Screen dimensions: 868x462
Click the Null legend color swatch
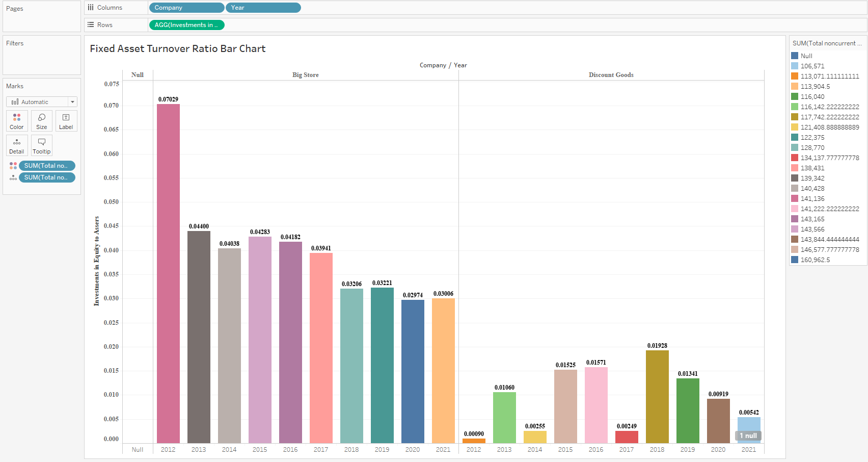pyautogui.click(x=795, y=56)
